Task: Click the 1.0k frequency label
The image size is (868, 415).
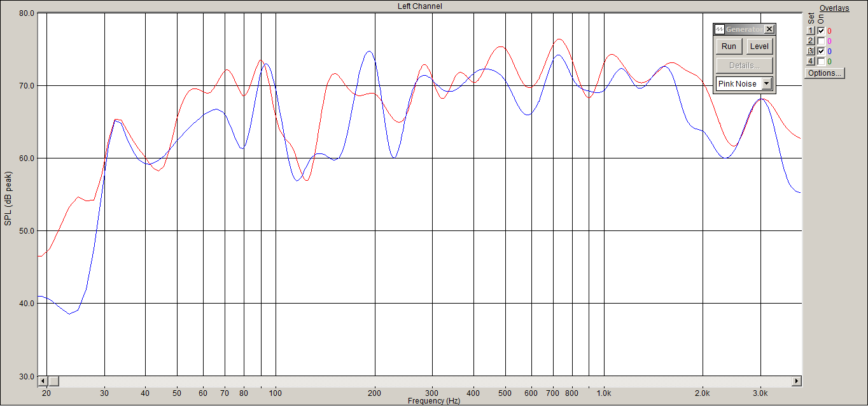Action: click(x=604, y=393)
